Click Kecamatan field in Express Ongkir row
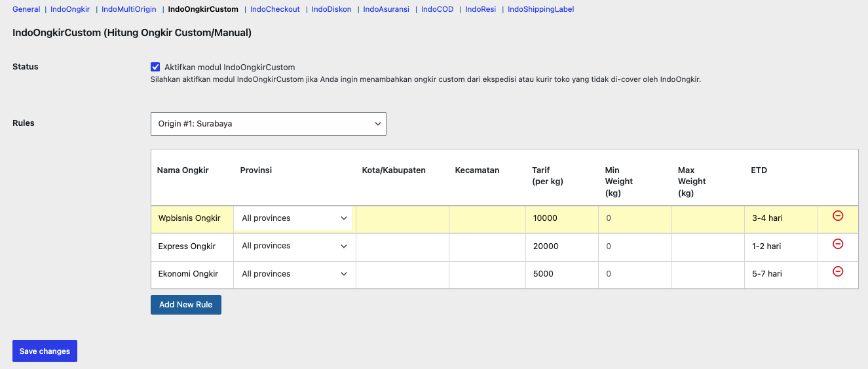This screenshot has width=868, height=369. pos(487,246)
